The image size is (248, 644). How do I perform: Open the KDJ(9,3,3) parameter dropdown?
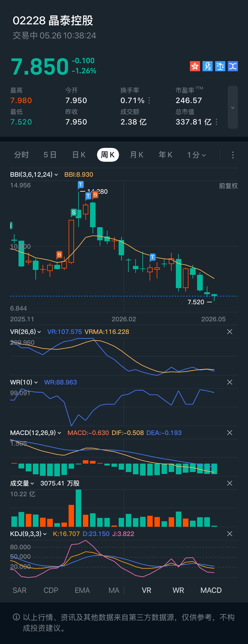pyautogui.click(x=28, y=534)
